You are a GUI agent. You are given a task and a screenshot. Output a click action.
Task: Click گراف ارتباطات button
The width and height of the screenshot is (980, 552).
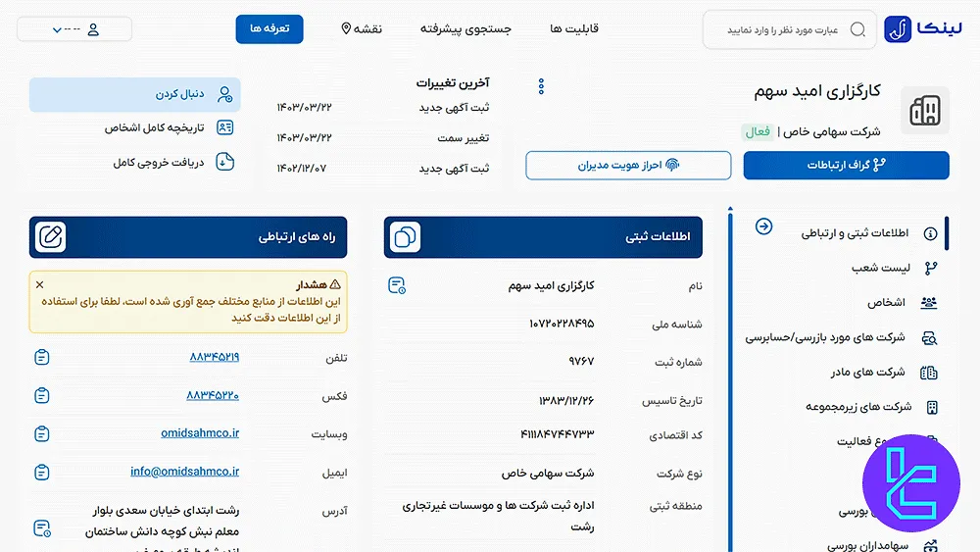[846, 165]
